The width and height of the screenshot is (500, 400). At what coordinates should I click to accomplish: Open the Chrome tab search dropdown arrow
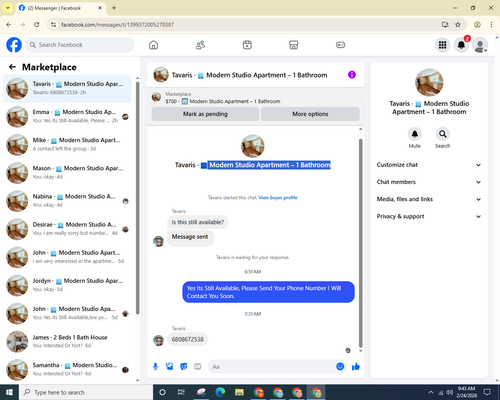8,8
